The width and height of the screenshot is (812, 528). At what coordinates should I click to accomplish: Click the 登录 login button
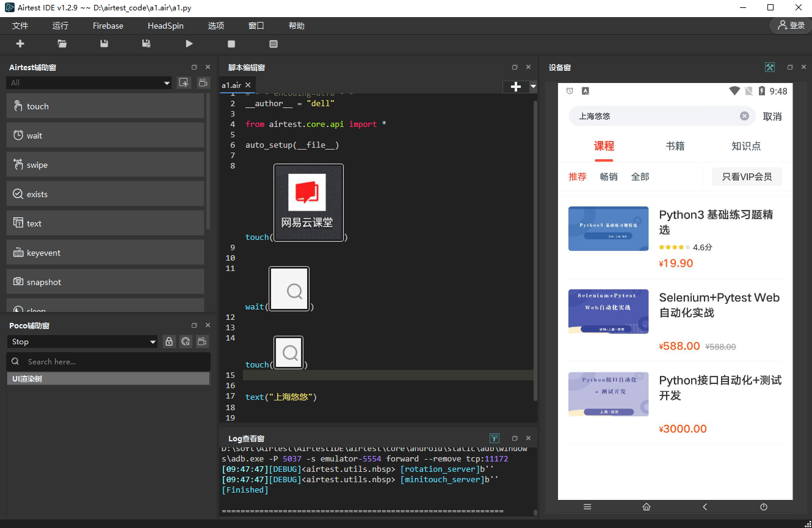791,26
